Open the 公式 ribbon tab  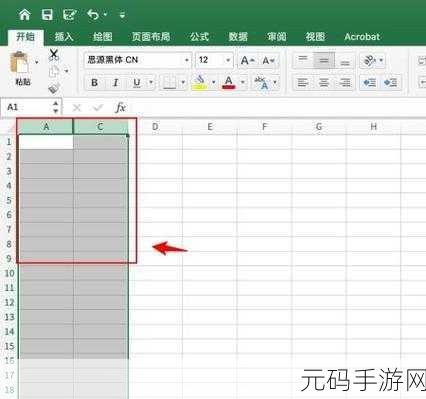click(x=199, y=37)
